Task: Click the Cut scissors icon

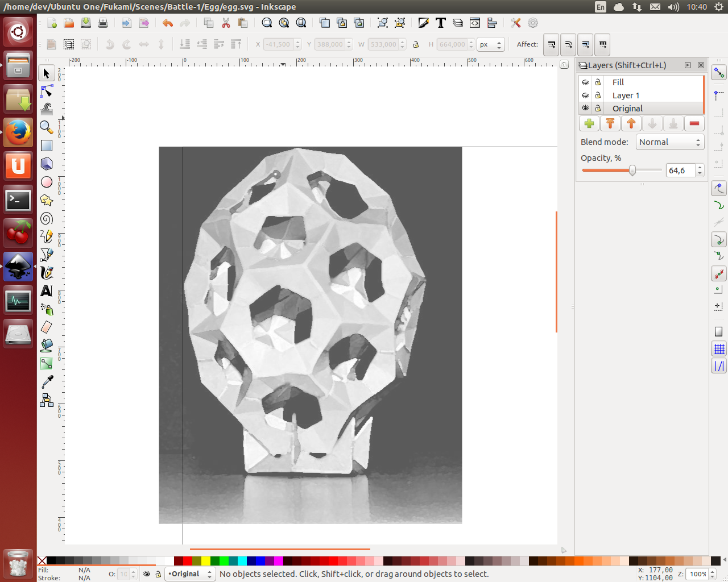Action: [226, 23]
